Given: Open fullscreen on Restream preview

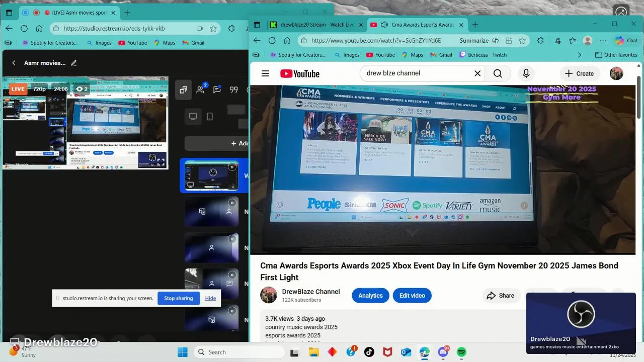Looking at the screenshot, I should pos(160,162).
